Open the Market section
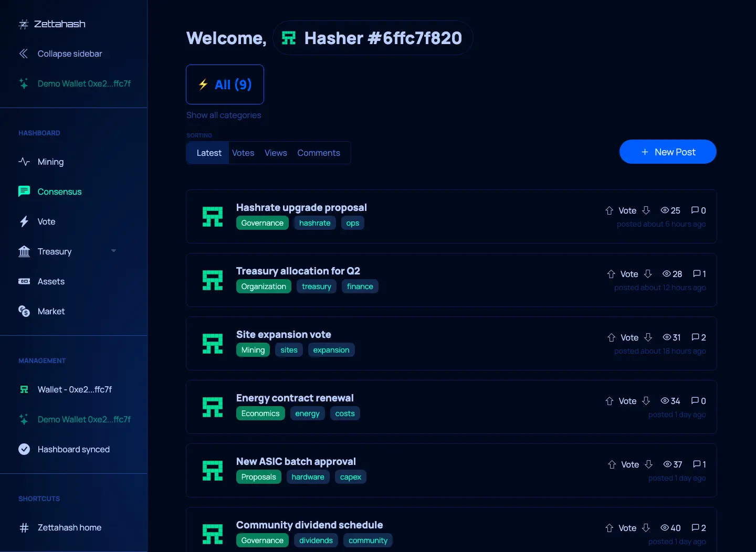Viewport: 756px width, 552px height. tap(51, 311)
